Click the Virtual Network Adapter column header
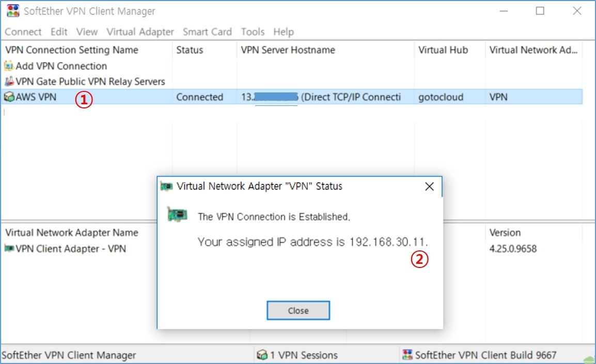 [x=534, y=50]
